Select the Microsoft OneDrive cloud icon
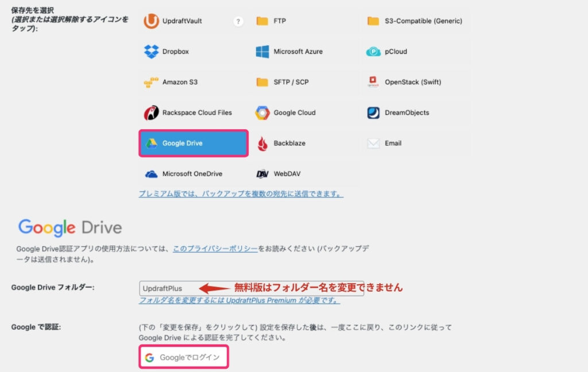 (151, 174)
